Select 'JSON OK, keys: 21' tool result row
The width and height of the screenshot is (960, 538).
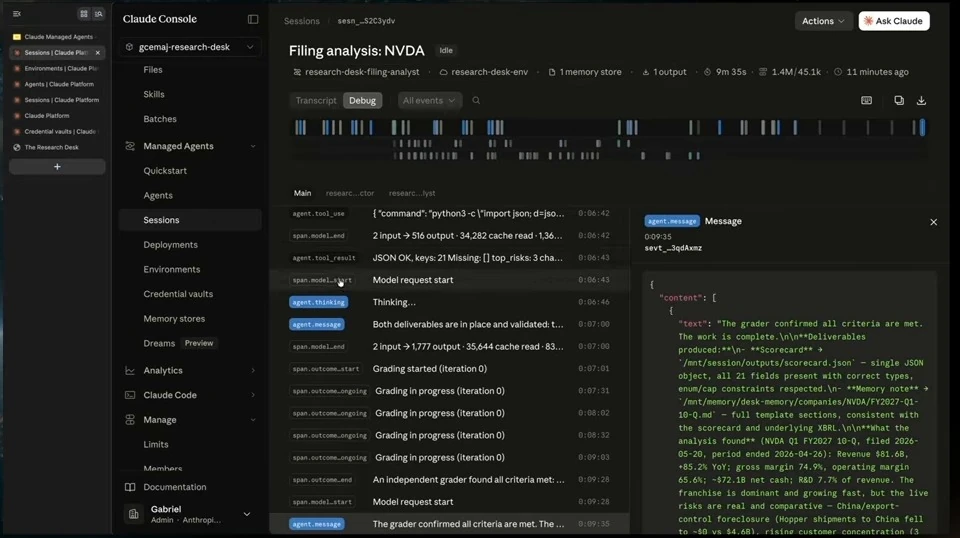point(449,258)
